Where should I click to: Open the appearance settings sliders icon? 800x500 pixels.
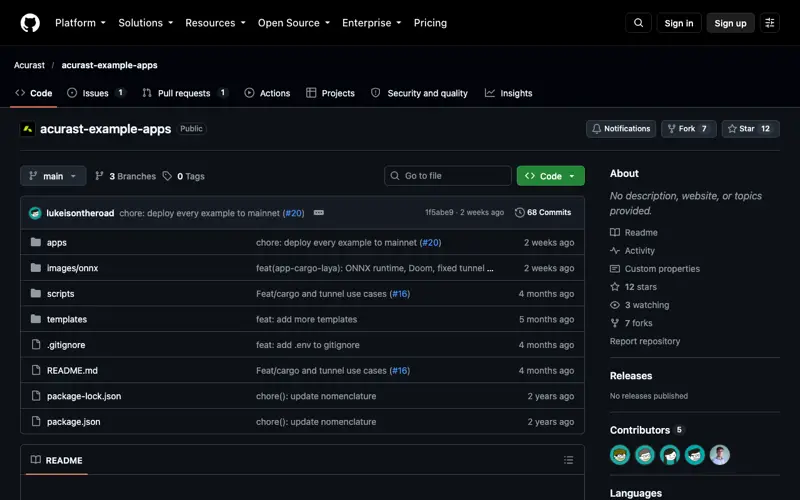[769, 23]
